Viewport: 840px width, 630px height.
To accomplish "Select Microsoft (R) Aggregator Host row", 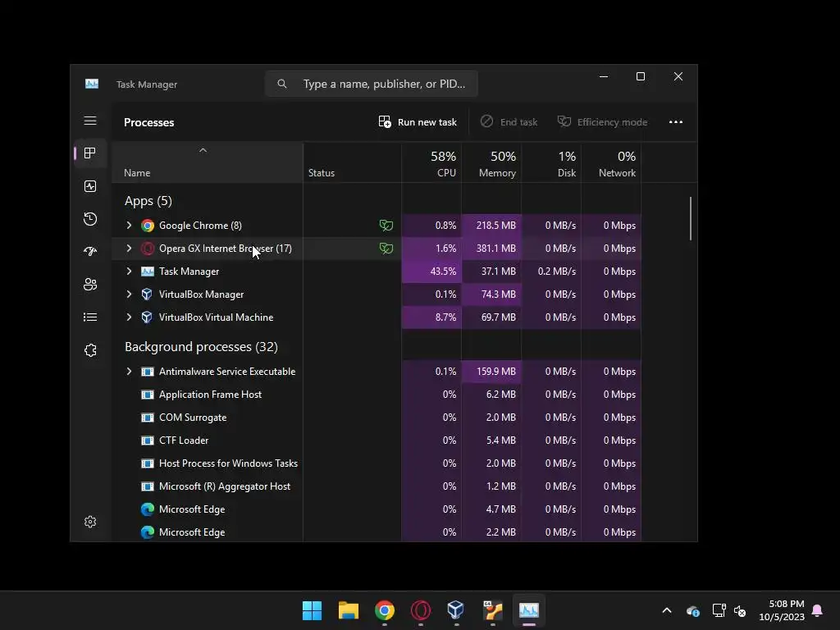I will pyautogui.click(x=376, y=486).
